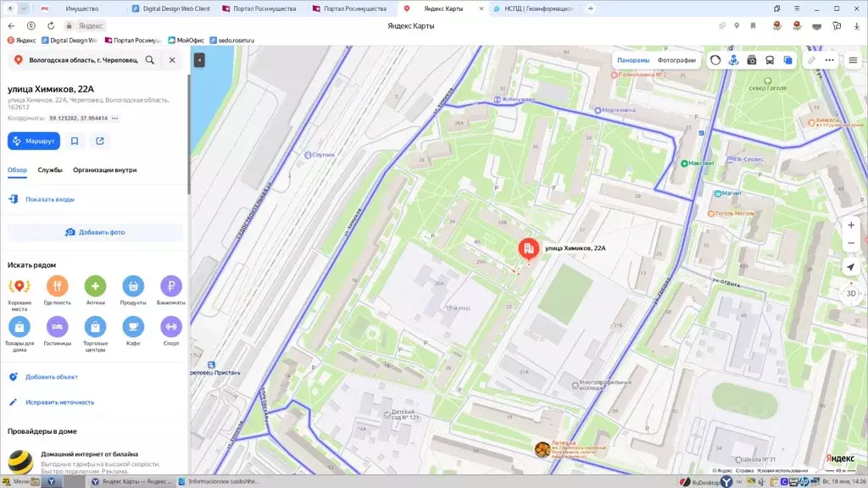868x488 pixels.
Task: Toggle public transport bus layer
Action: (x=770, y=60)
